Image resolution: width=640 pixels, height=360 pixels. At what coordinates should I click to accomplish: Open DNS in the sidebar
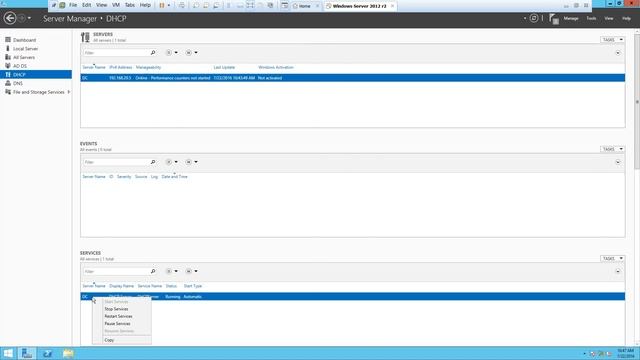coord(18,83)
